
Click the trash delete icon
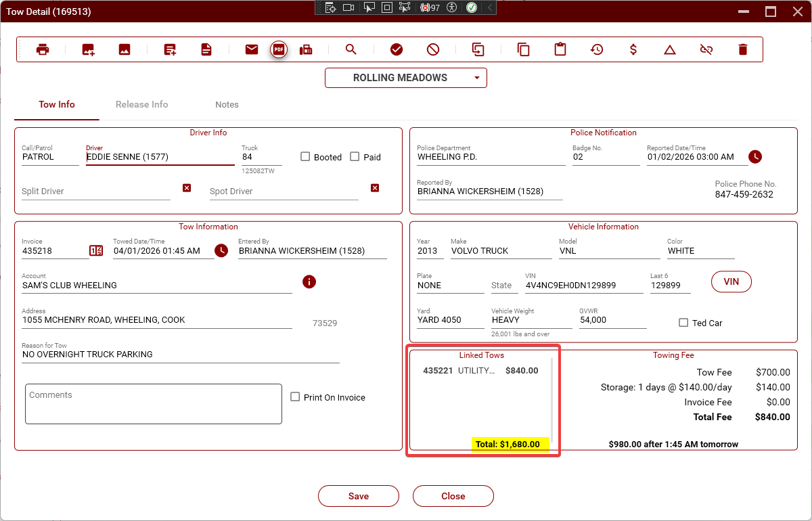click(743, 49)
